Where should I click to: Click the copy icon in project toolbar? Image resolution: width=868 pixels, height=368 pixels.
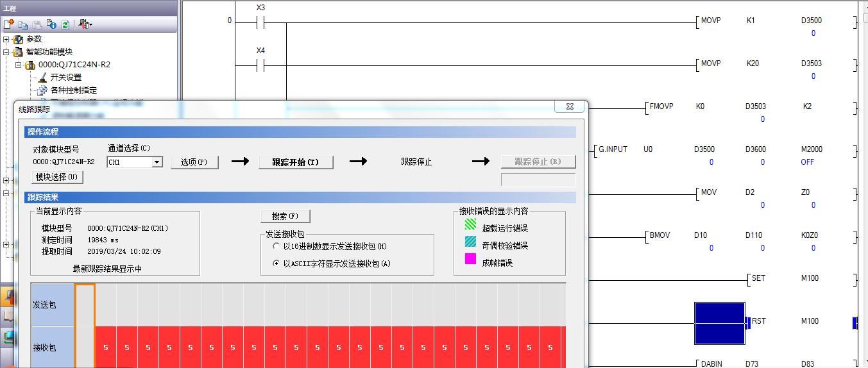click(23, 24)
